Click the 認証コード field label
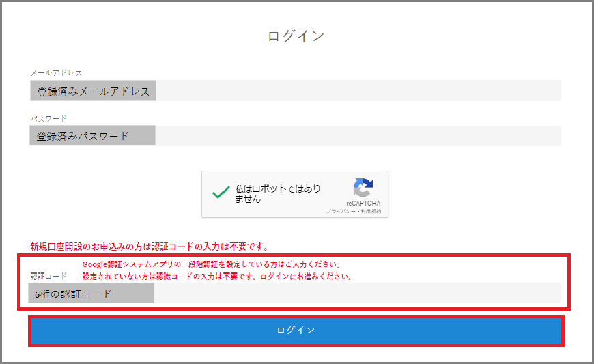This screenshot has width=594, height=364. 48,276
